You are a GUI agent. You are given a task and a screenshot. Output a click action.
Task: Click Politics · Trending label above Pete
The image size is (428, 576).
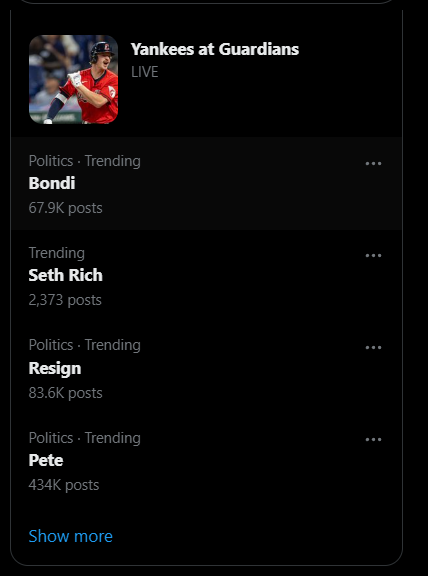(84, 438)
